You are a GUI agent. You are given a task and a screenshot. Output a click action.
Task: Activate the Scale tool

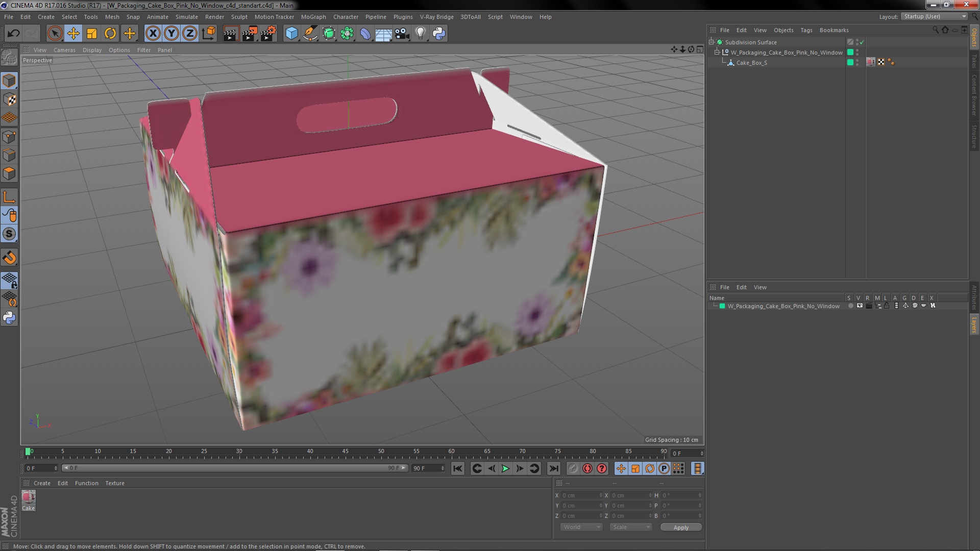92,34
